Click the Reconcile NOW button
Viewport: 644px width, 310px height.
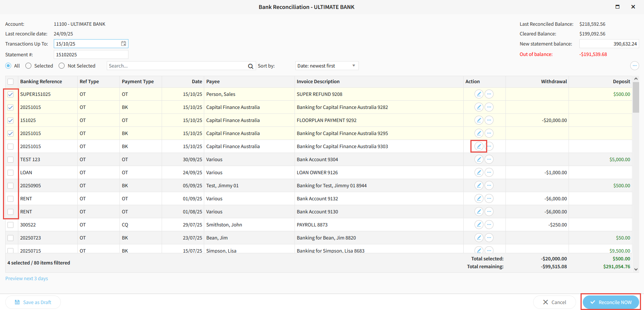pyautogui.click(x=610, y=302)
